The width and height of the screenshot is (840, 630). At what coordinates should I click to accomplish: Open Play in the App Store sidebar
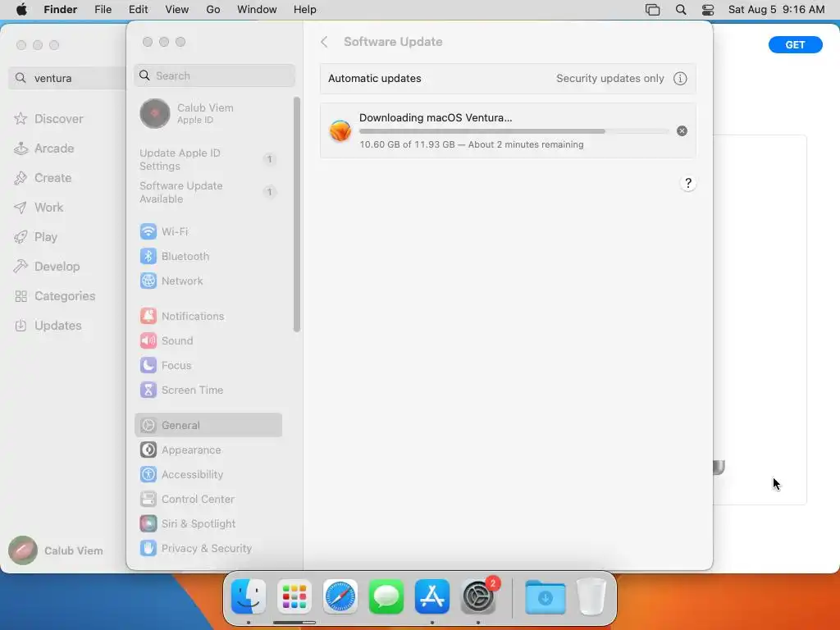[x=36, y=237]
